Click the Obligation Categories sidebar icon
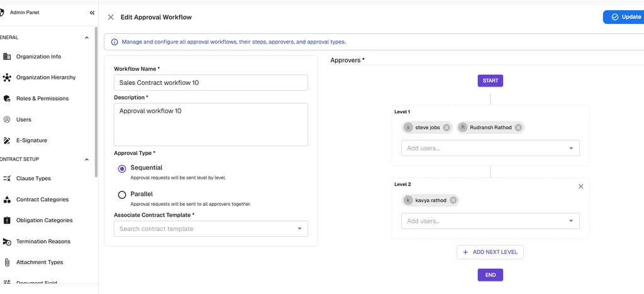The image size is (644, 294). coord(8,220)
